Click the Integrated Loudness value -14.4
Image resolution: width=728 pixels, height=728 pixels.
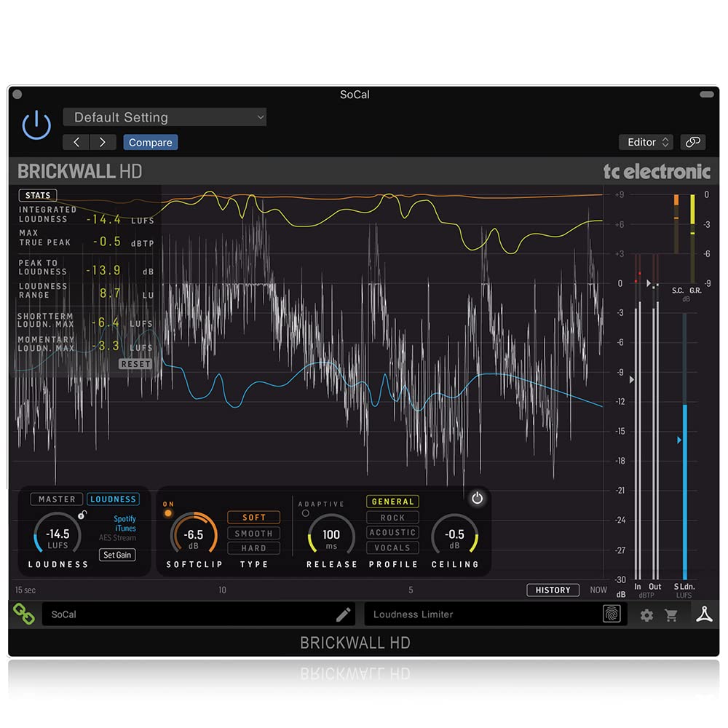click(x=103, y=219)
